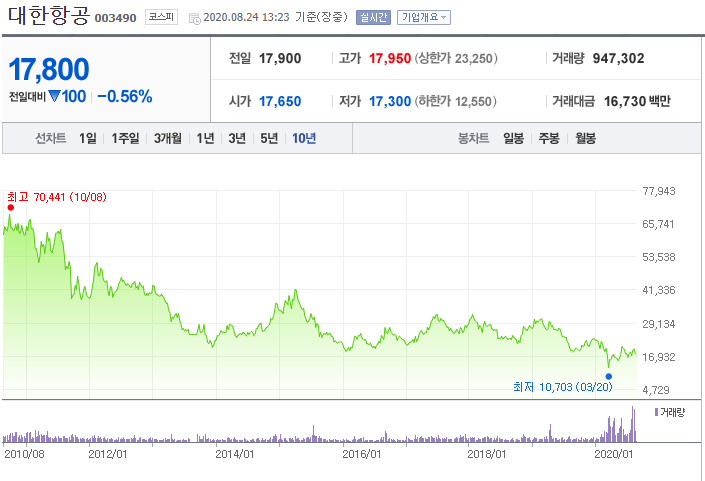Click the 거래대금 value 16,730
Viewport: 705px width, 481px height.
(625, 102)
